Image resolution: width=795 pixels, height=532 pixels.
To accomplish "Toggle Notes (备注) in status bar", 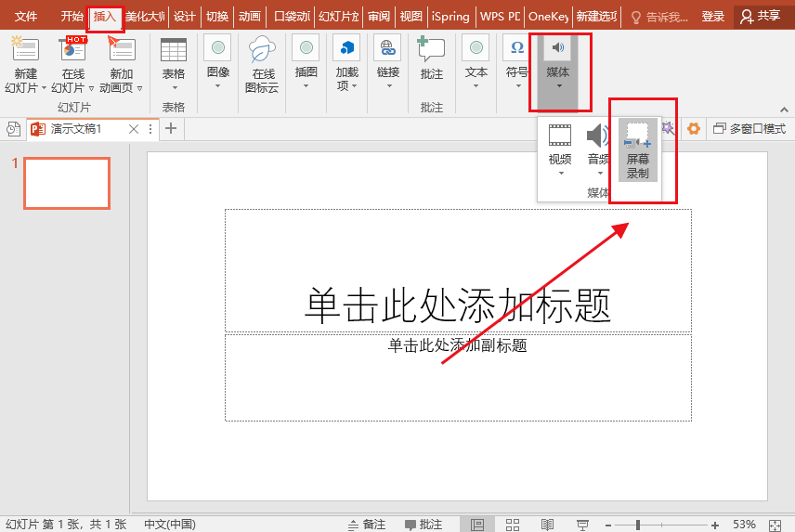I will [367, 525].
